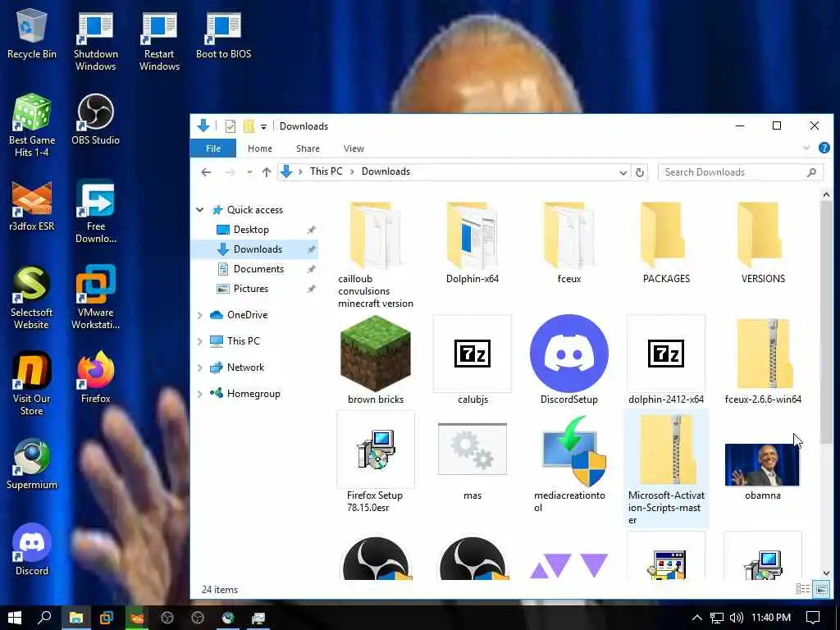Select the calubjs 7z archive
The height and width of the screenshot is (630, 840).
click(472, 360)
